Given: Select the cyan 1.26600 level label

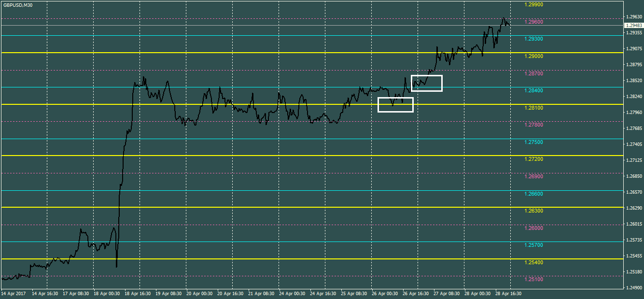Looking at the screenshot, I should tap(533, 194).
